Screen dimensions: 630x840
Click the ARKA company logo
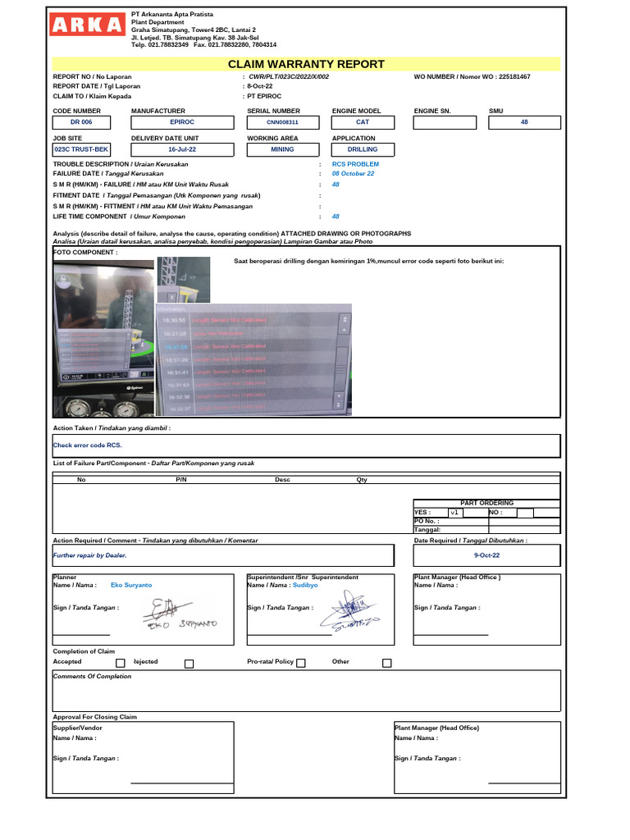pos(87,25)
